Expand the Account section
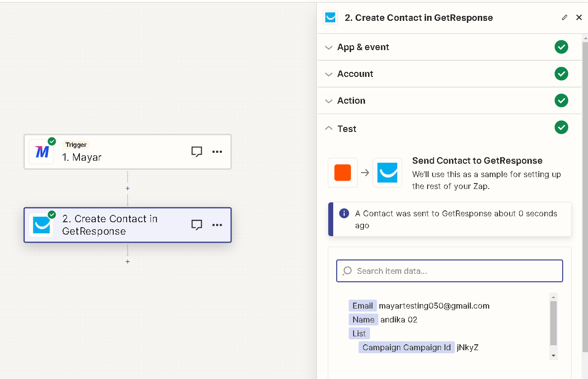Viewport: 588px width, 379px height. (449, 74)
